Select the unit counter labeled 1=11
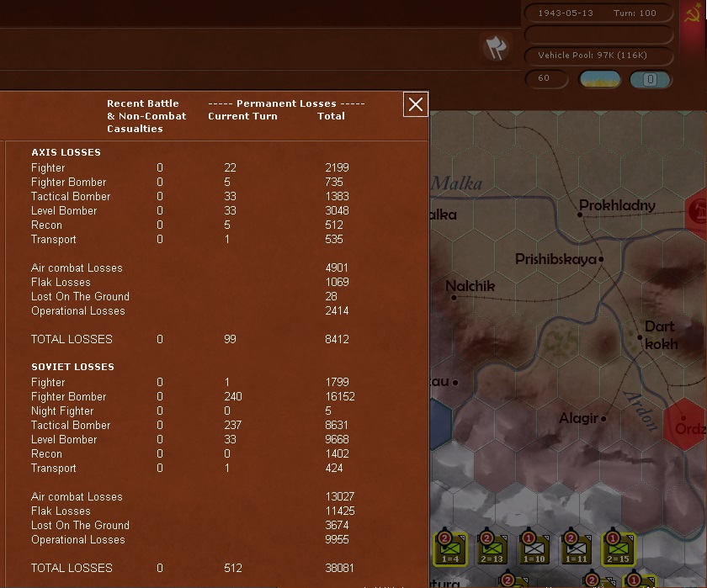The width and height of the screenshot is (707, 588). (576, 548)
